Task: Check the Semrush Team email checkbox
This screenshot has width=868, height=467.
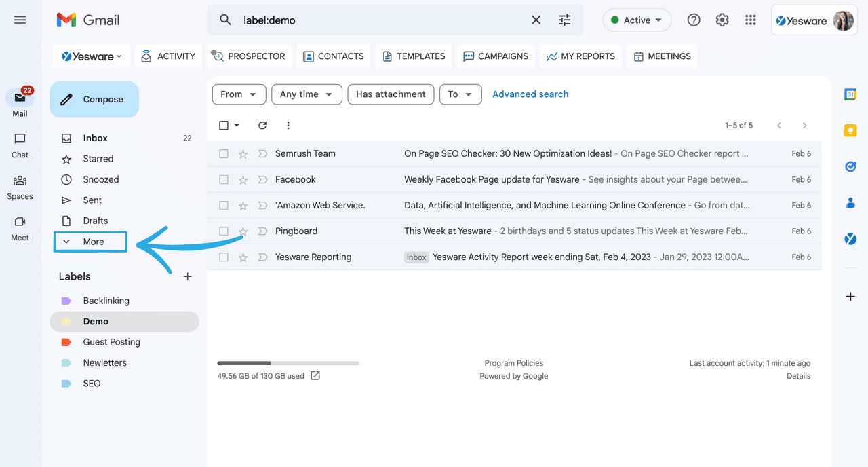Action: [x=223, y=153]
